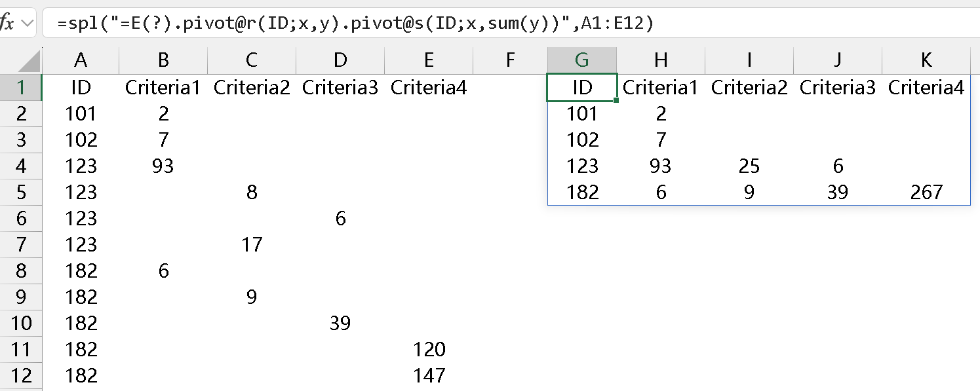The width and height of the screenshot is (980, 391).
Task: Click row 6 header
Action: (x=21, y=218)
